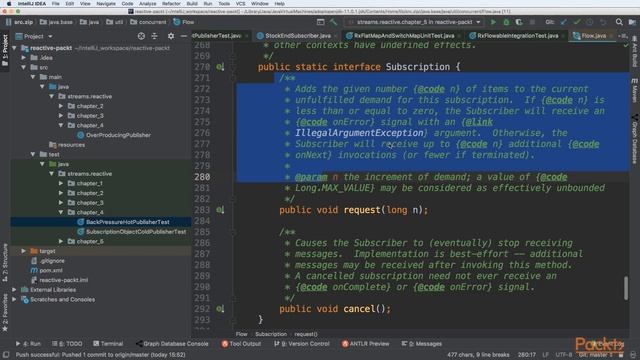Toggle tool window bars via bottom-left corner icon
640x360 pixels.
pos(6,355)
